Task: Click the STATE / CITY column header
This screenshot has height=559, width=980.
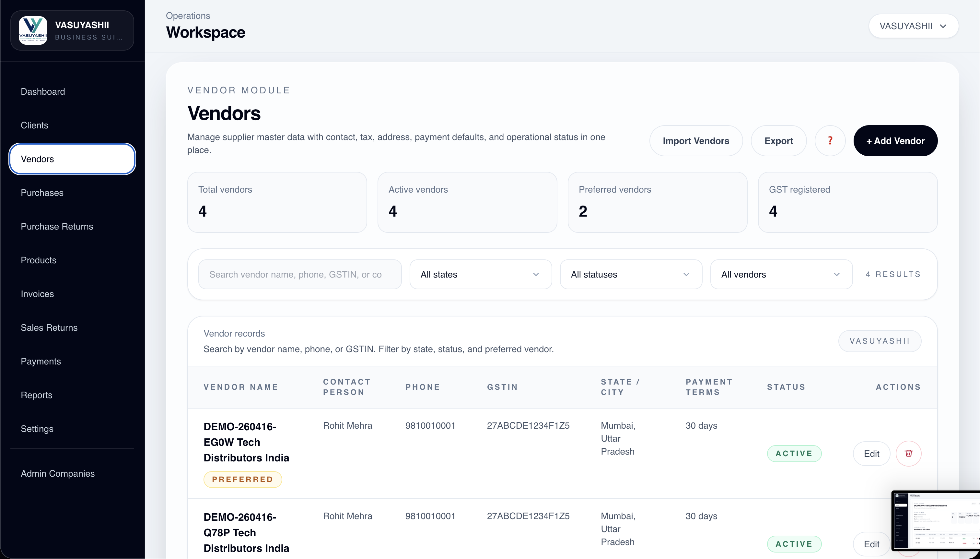Action: 620,387
